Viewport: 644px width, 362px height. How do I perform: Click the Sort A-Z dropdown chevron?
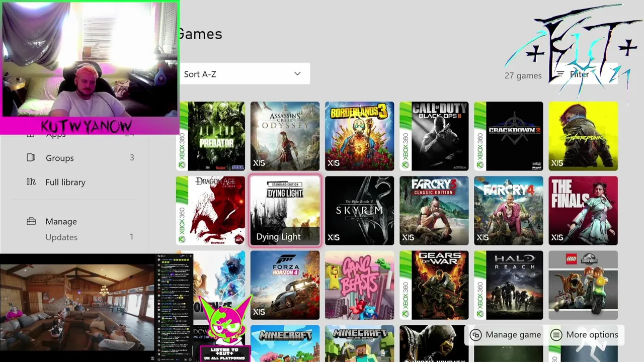(297, 74)
